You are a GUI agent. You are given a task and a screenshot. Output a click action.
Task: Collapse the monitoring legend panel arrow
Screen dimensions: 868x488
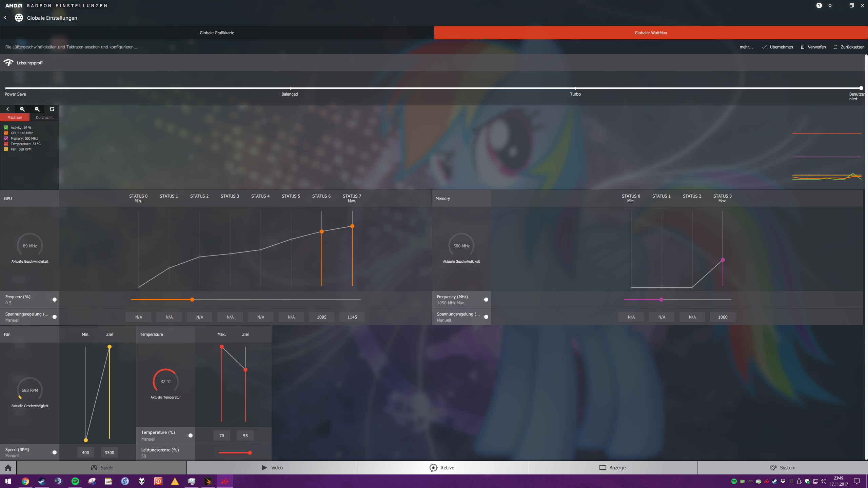7,109
